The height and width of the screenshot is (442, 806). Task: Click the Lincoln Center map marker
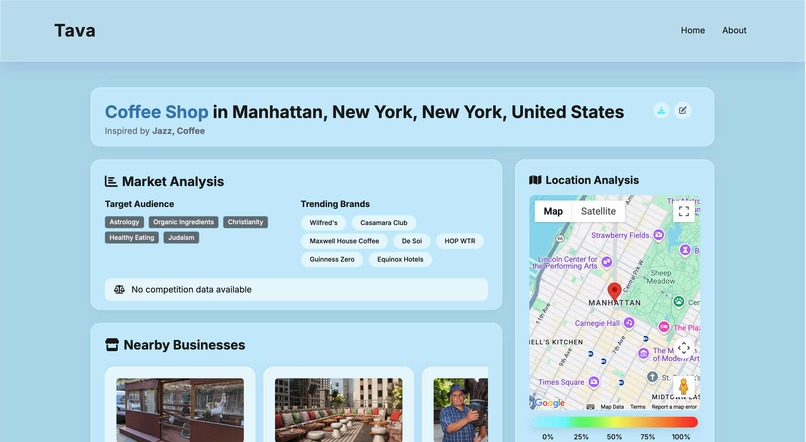pyautogui.click(x=607, y=262)
